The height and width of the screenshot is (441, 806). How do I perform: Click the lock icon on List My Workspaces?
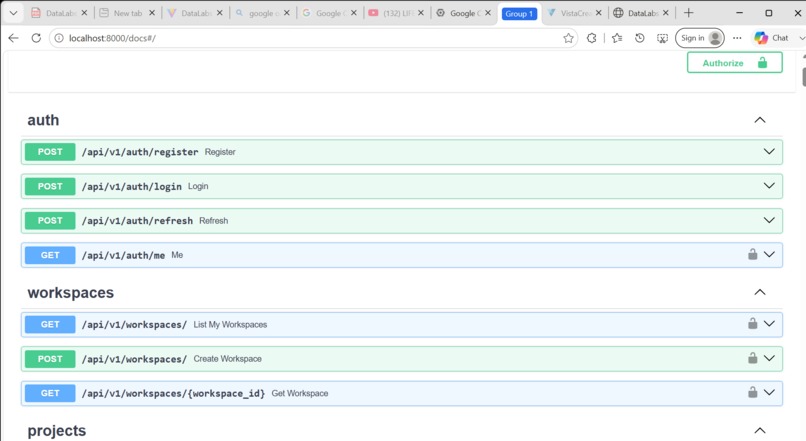753,323
